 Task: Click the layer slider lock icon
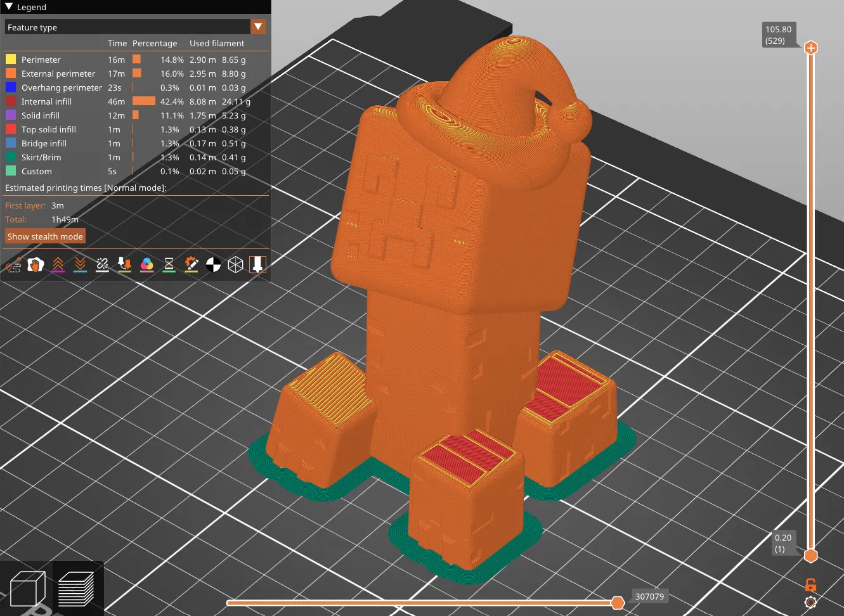pyautogui.click(x=810, y=584)
